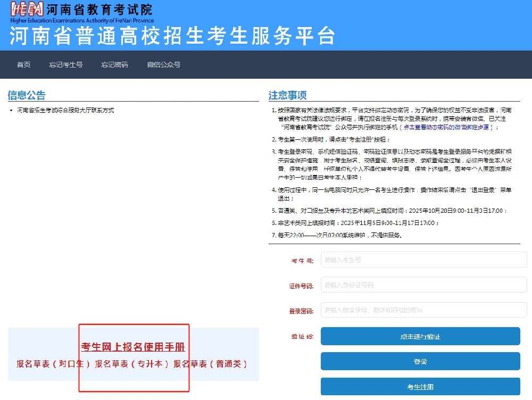Open the 河南省招生考试综合服务大厅联系方式 announcement

(65, 111)
